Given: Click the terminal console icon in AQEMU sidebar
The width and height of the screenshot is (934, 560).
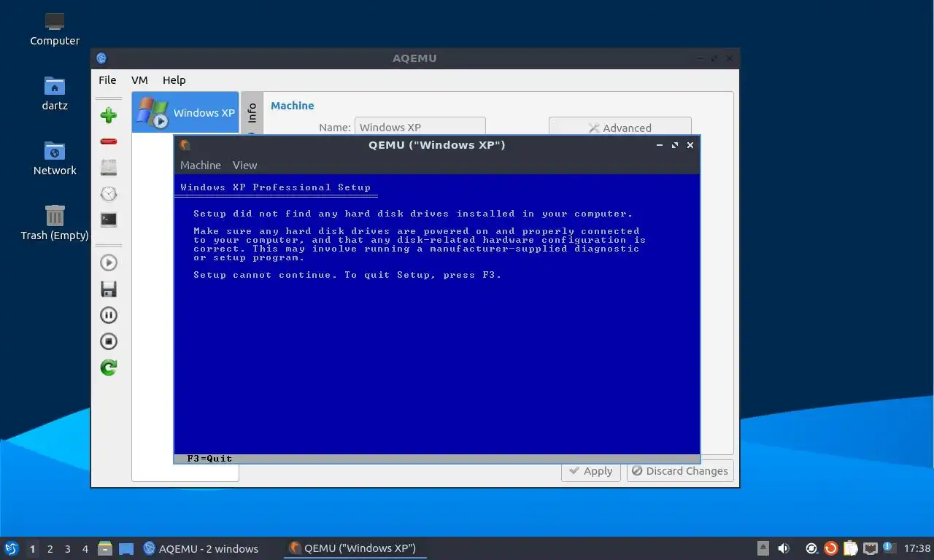Looking at the screenshot, I should click(x=109, y=219).
